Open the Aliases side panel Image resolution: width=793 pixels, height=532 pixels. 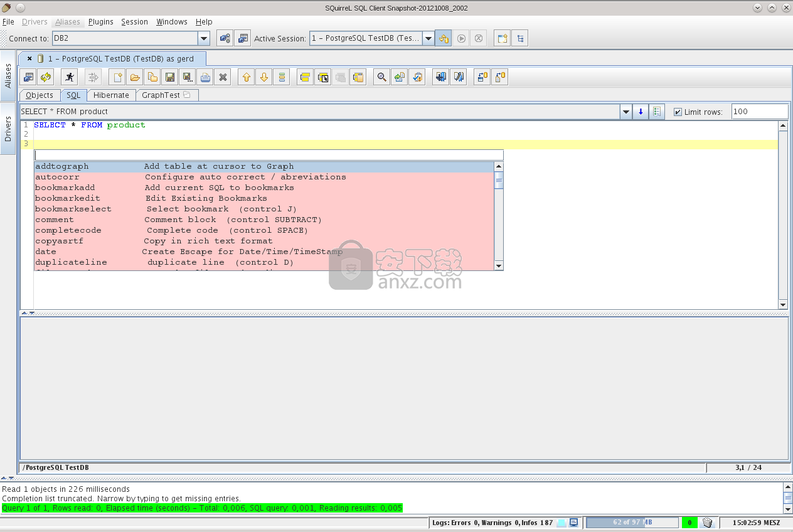click(8, 75)
